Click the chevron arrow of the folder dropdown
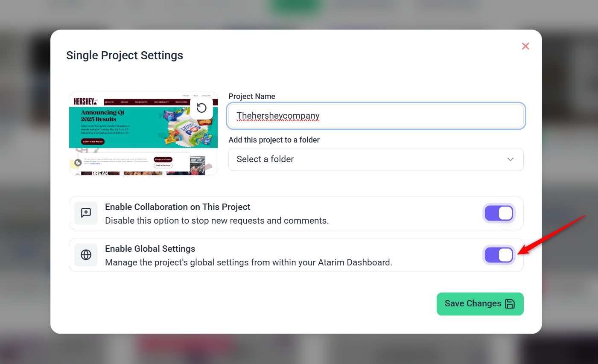 [510, 159]
